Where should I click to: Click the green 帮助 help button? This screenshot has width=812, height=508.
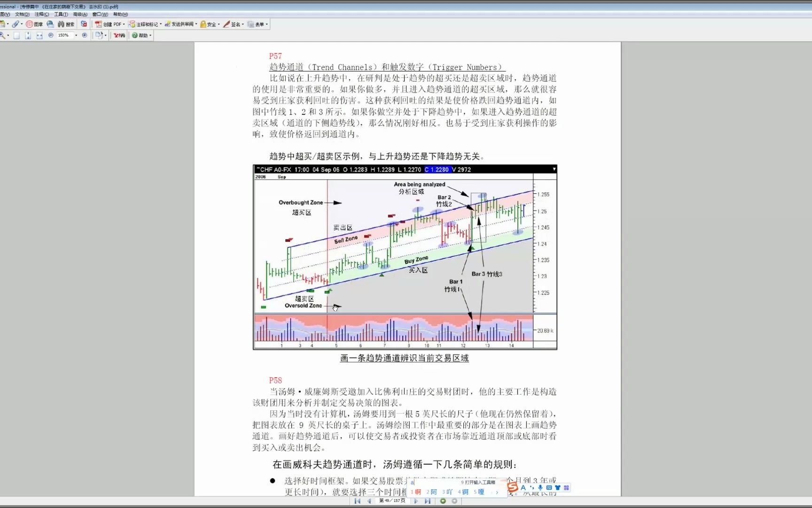140,35
